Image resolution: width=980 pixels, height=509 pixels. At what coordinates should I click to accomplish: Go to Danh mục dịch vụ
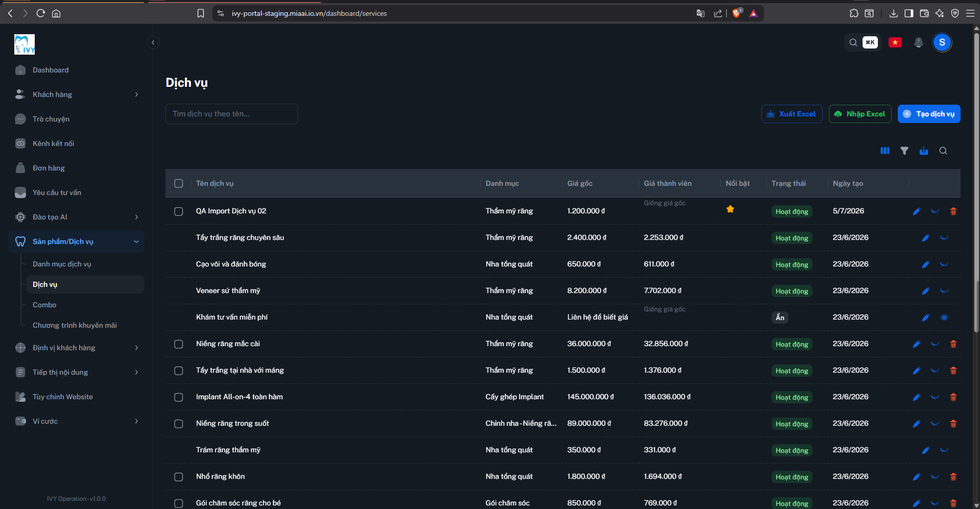click(x=62, y=264)
